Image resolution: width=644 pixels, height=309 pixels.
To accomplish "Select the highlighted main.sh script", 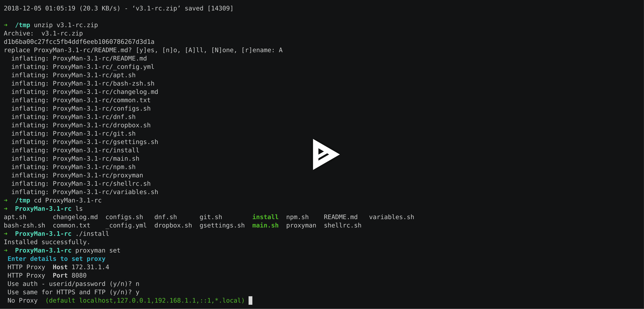I will [265, 225].
